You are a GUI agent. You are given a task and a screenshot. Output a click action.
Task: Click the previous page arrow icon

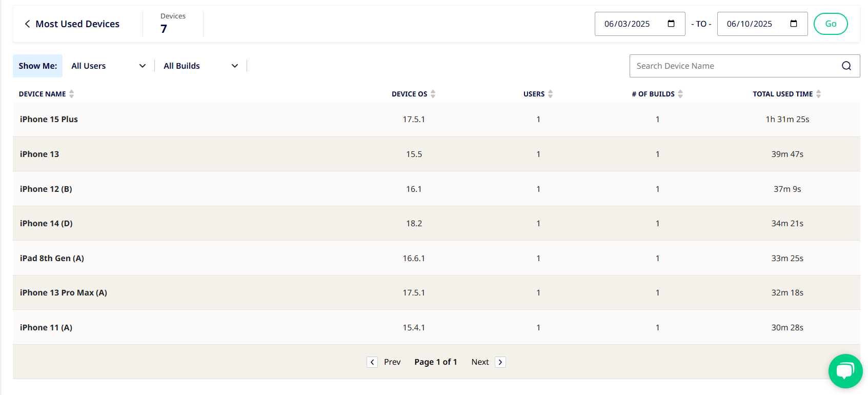pos(372,362)
